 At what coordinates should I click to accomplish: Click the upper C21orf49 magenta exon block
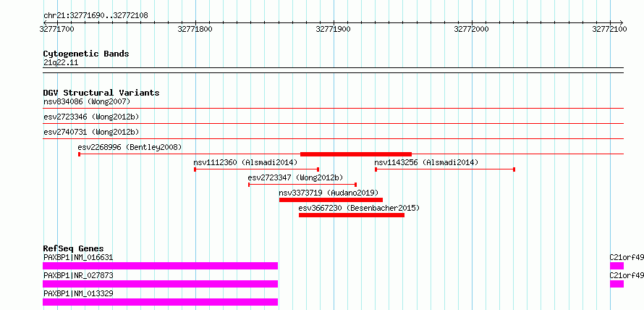(617, 266)
